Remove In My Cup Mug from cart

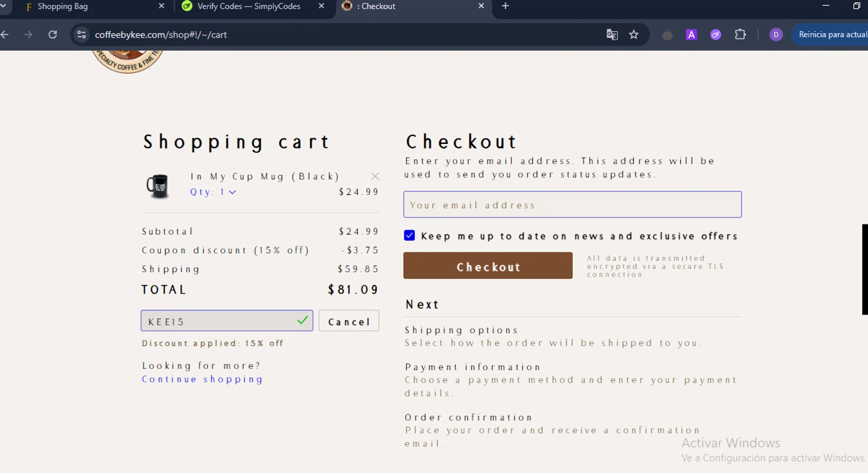pyautogui.click(x=375, y=176)
